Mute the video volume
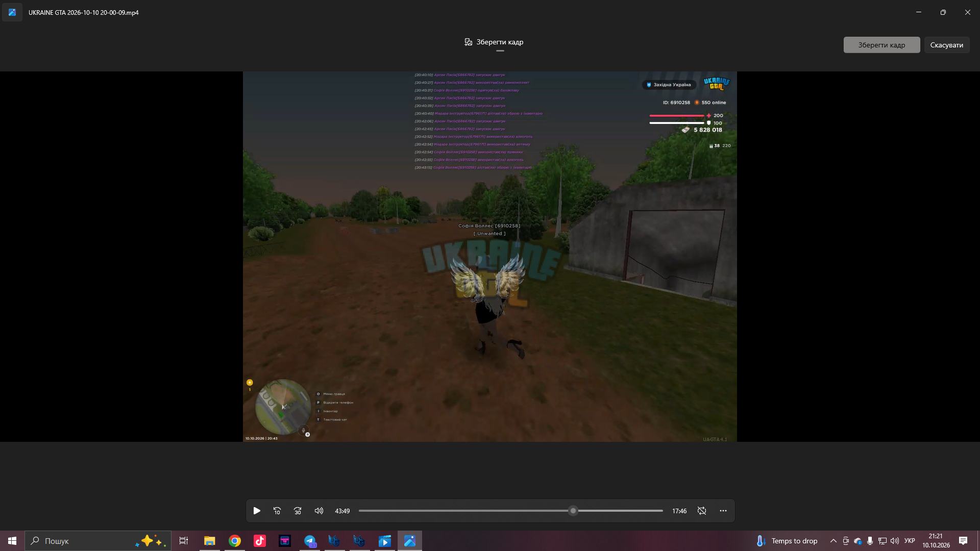Viewport: 980px width, 551px height. pos(319,511)
